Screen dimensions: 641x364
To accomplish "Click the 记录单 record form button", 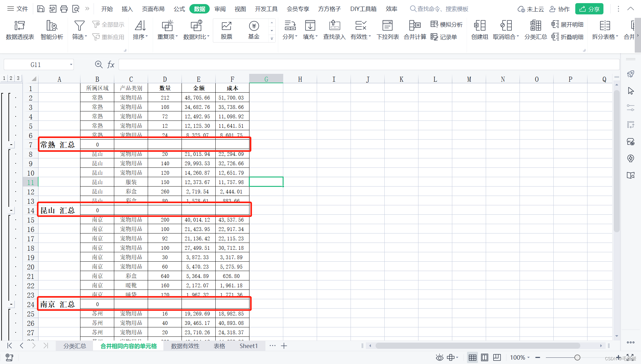I will 444,37.
